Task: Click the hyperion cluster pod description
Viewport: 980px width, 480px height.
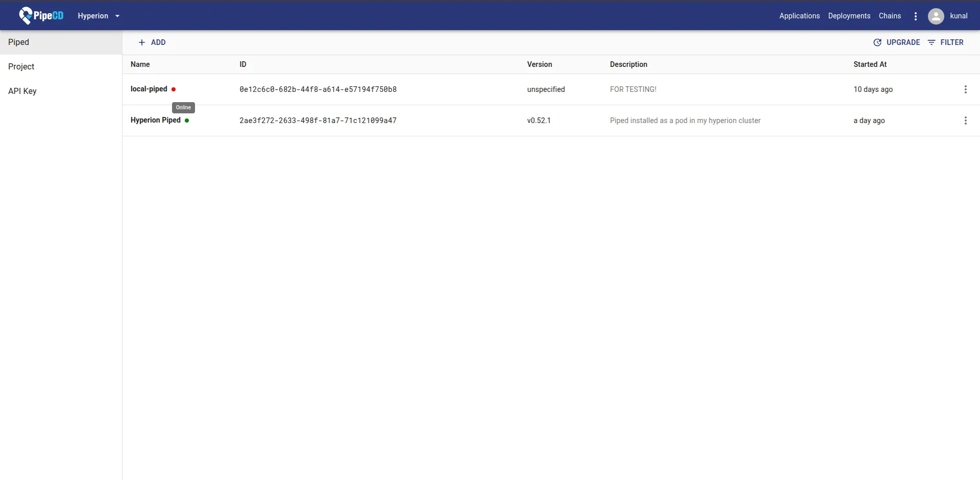Action: (x=685, y=121)
